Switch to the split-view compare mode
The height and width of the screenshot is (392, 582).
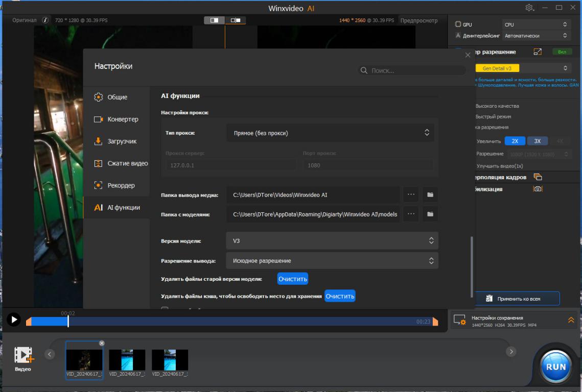(214, 20)
